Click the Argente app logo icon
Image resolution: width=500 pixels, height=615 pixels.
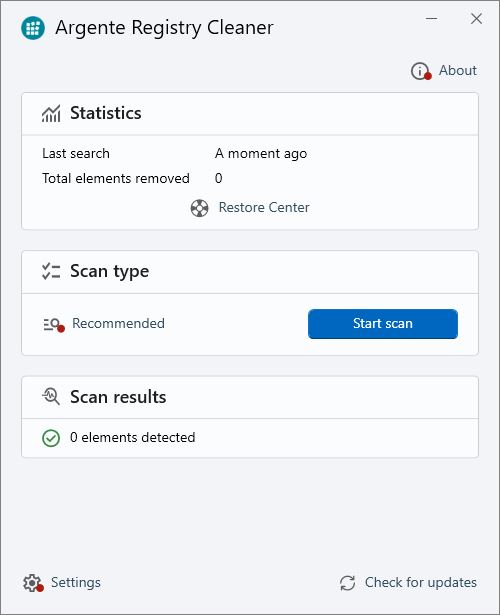pyautogui.click(x=33, y=28)
